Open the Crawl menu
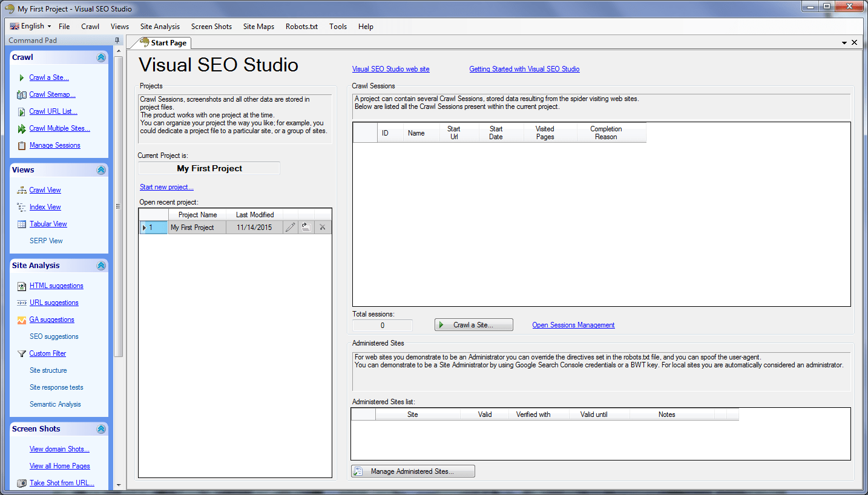 click(90, 26)
